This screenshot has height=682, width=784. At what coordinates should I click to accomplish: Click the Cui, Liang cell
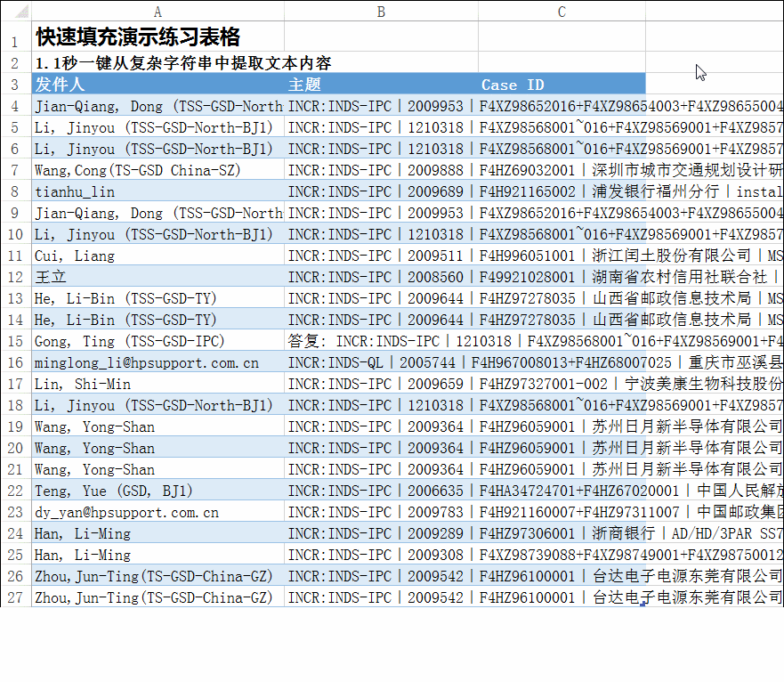coord(158,256)
